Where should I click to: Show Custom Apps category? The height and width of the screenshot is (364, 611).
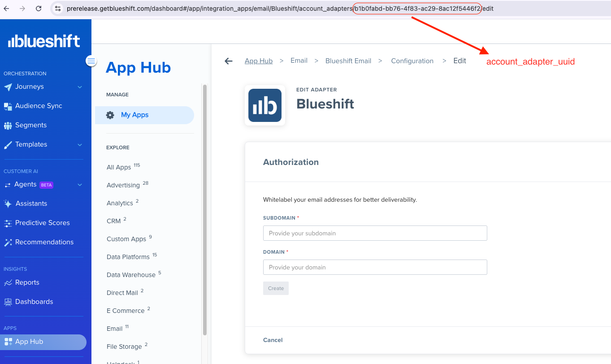click(129, 238)
